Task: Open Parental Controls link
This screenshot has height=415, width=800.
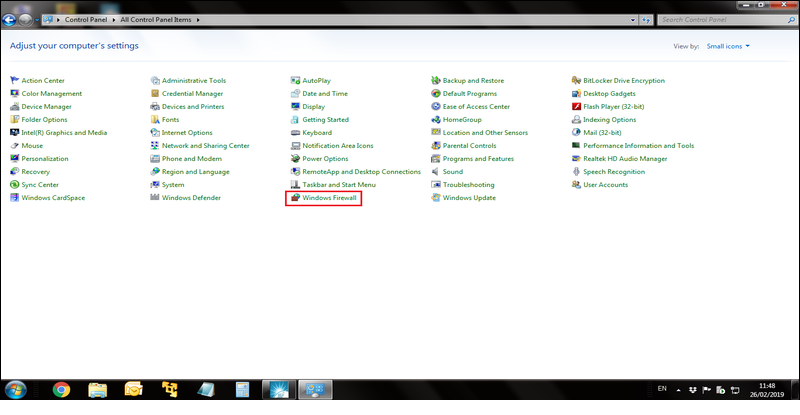Action: click(469, 145)
